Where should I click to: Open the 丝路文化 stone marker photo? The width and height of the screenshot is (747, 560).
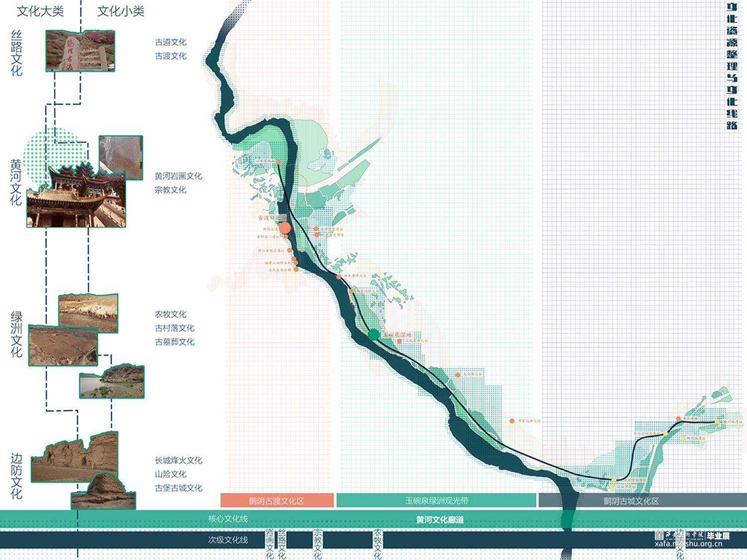80,50
